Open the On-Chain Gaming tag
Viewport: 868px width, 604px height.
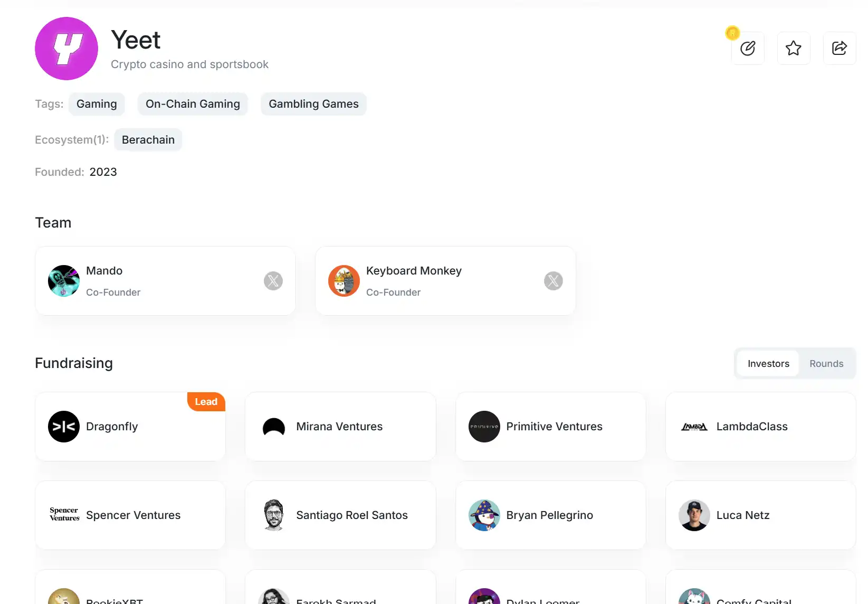(x=193, y=104)
